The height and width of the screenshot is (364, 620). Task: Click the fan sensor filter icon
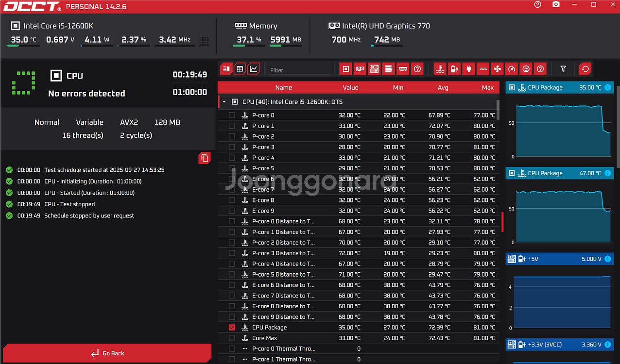[497, 69]
